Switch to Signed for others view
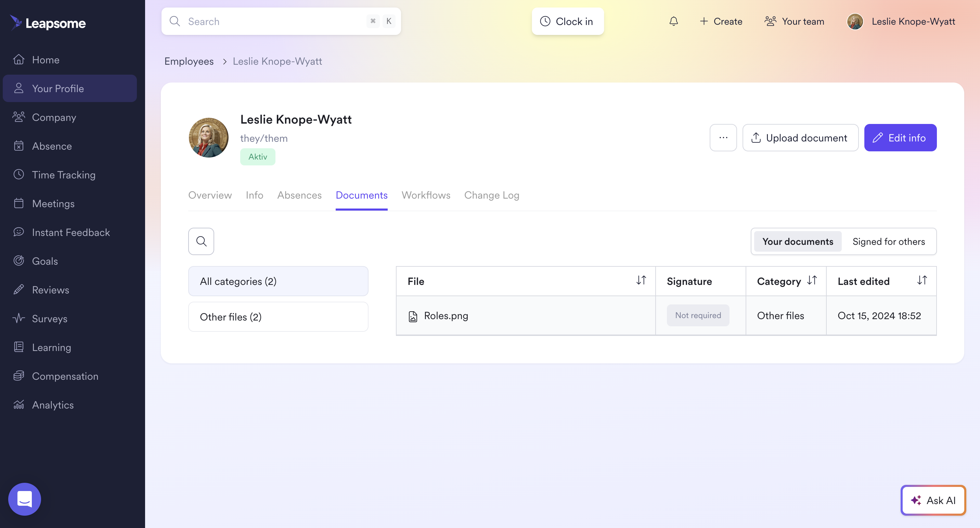The image size is (980, 528). tap(888, 241)
